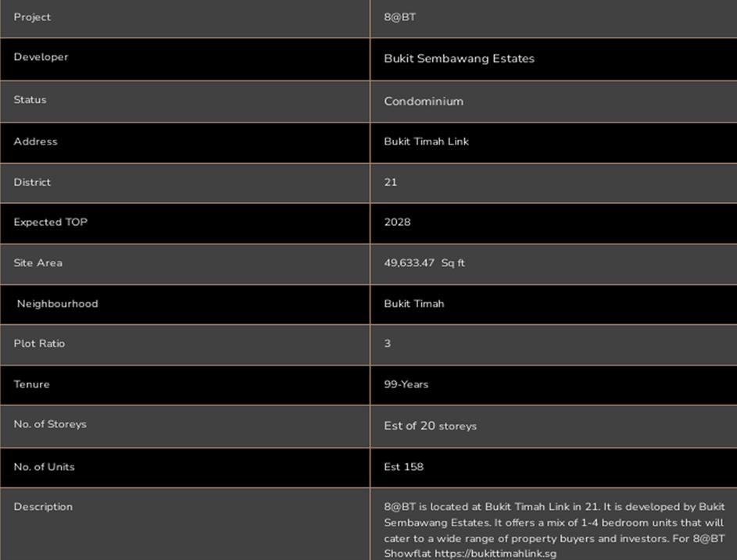737x560 pixels.
Task: Click the No. of Units label
Action: click(44, 467)
